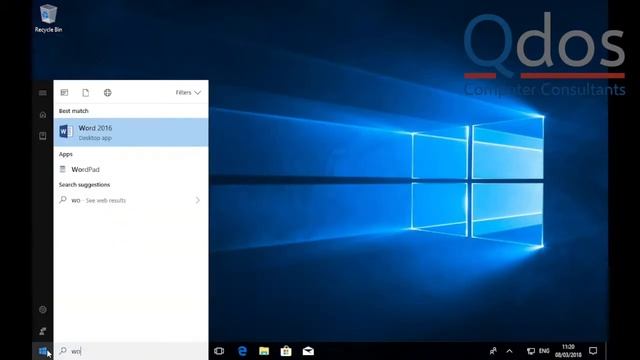Show hidden tray icons chevron
The width and height of the screenshot is (640, 360).
coord(509,351)
